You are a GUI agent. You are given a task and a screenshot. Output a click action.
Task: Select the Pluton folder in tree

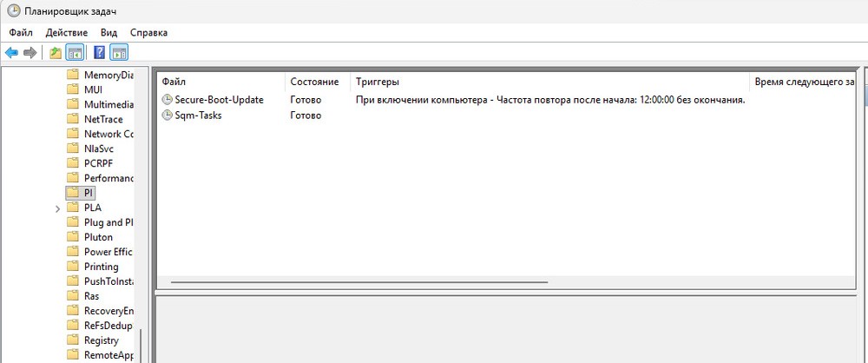pyautogui.click(x=99, y=236)
